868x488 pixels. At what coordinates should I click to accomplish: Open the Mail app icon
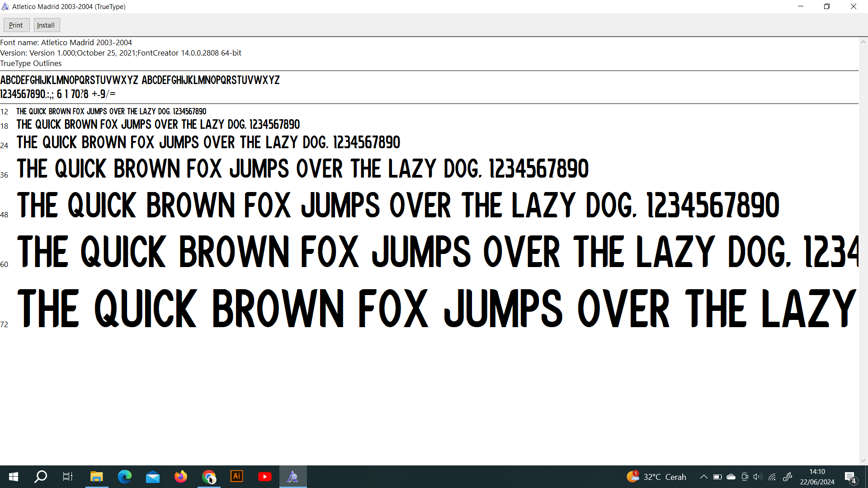click(153, 477)
